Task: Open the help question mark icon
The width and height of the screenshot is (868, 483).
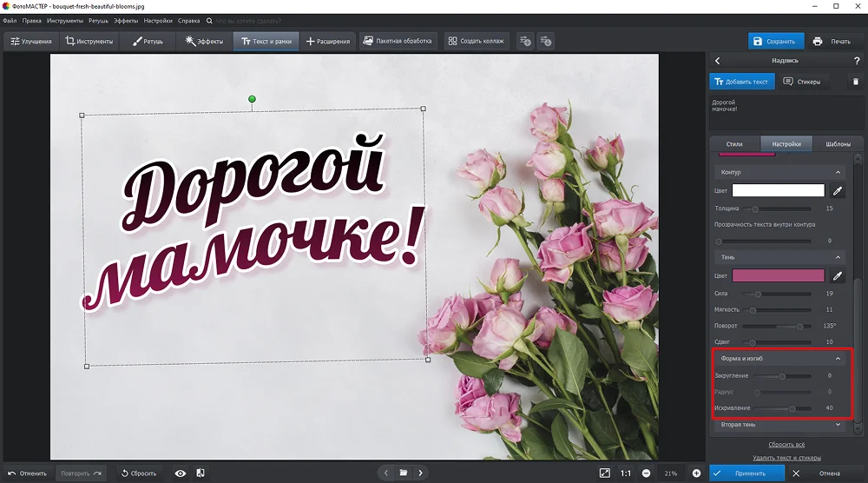Action: [857, 61]
